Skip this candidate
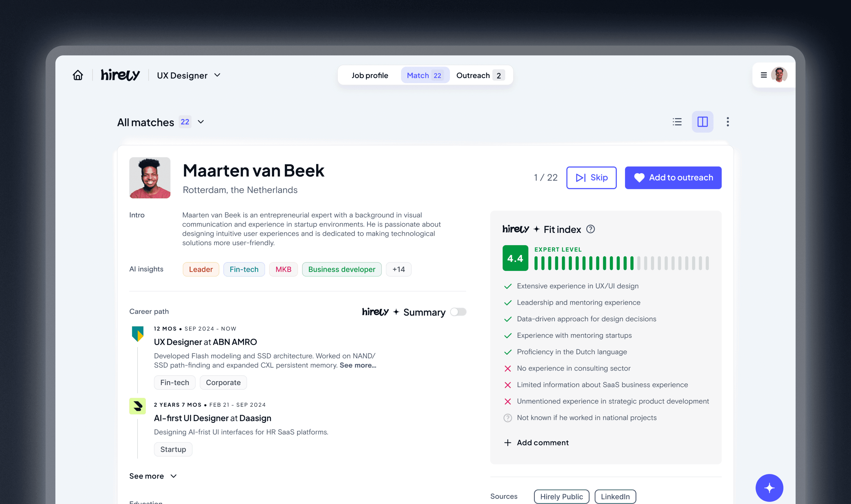The height and width of the screenshot is (504, 851). [591, 178]
